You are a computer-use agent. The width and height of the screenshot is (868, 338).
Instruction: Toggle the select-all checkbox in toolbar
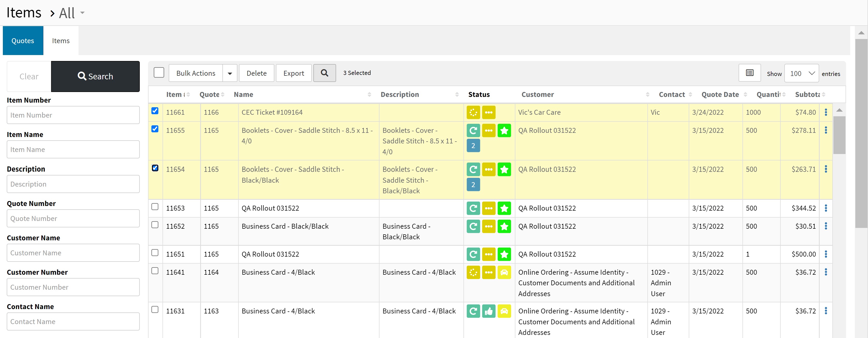point(159,73)
